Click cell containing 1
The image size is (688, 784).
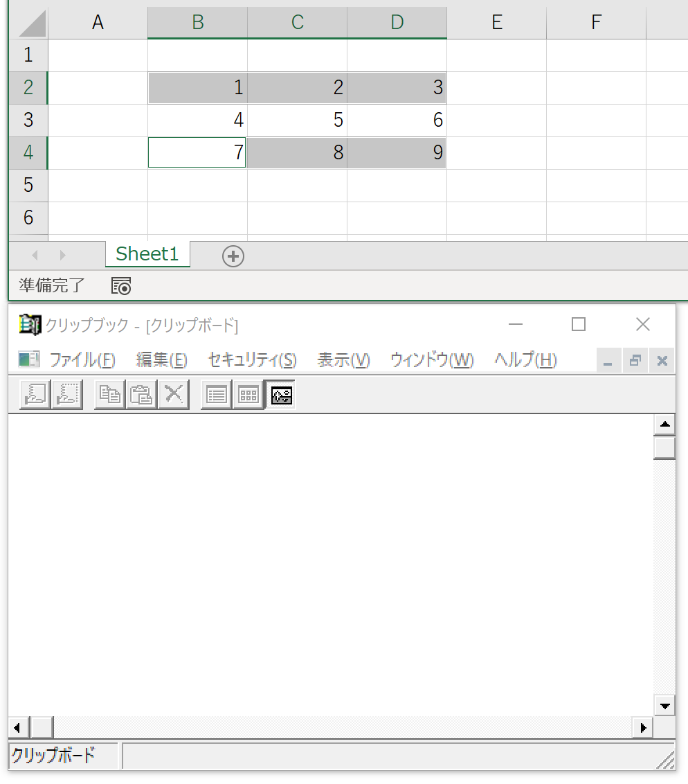(x=197, y=87)
